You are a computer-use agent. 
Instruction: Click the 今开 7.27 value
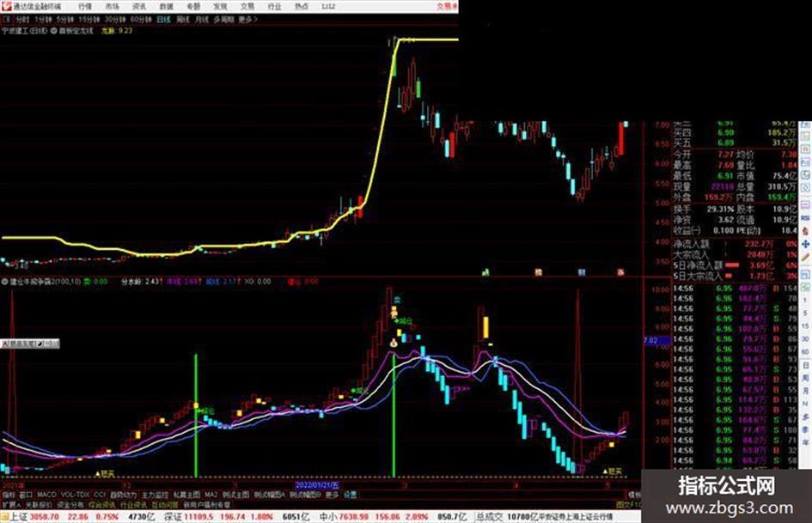[x=725, y=155]
